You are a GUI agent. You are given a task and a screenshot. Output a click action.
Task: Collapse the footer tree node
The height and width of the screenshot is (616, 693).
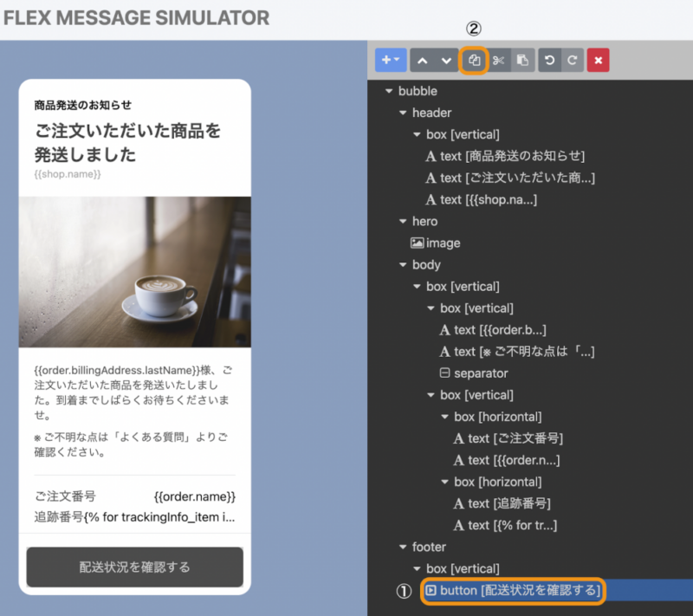tap(403, 547)
